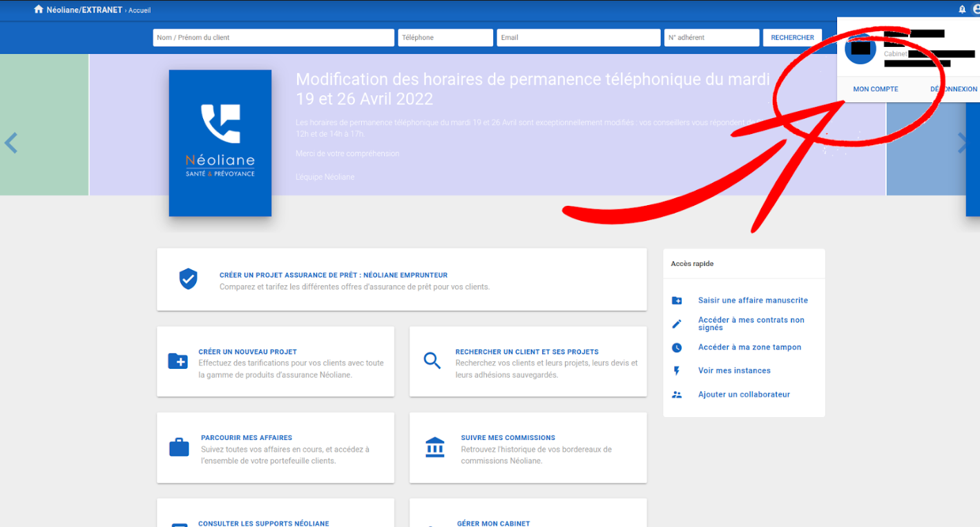Click into the Email search field
The image size is (980, 527).
coord(578,37)
